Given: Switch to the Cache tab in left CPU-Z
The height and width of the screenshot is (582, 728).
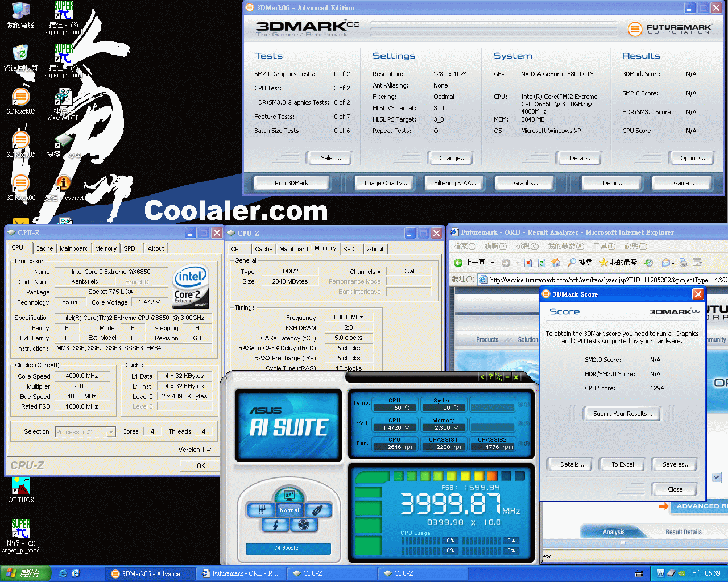Looking at the screenshot, I should pos(44,248).
